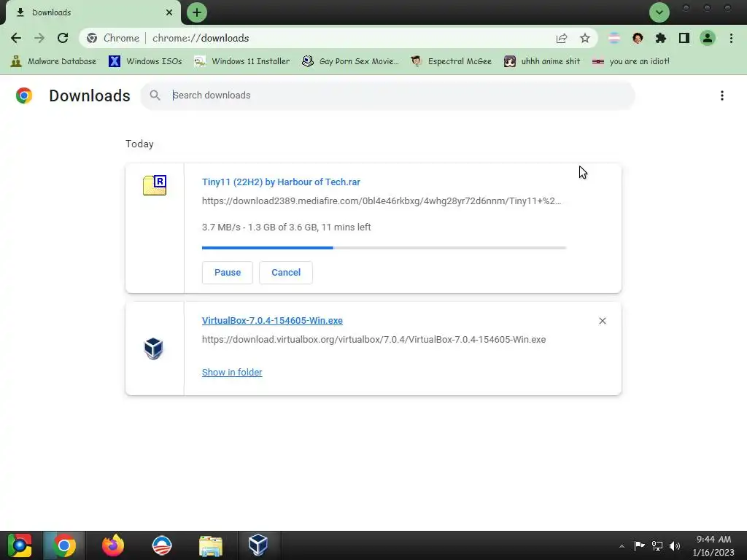Click the Obama logo taskbar icon
This screenshot has height=560, width=747.
[161, 545]
